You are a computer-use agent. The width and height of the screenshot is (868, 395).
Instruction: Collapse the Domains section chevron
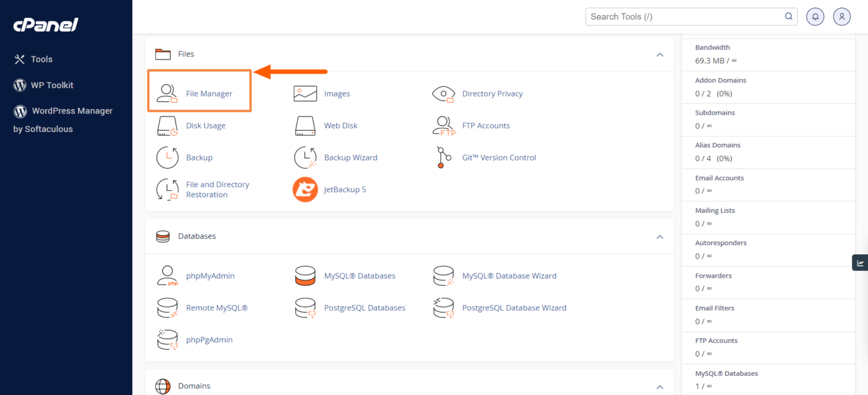point(660,387)
